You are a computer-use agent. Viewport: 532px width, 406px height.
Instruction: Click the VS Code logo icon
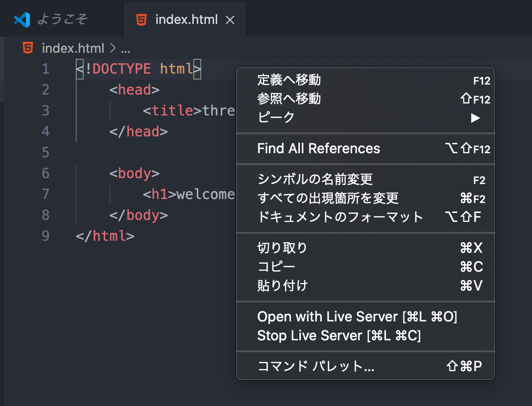(x=22, y=19)
